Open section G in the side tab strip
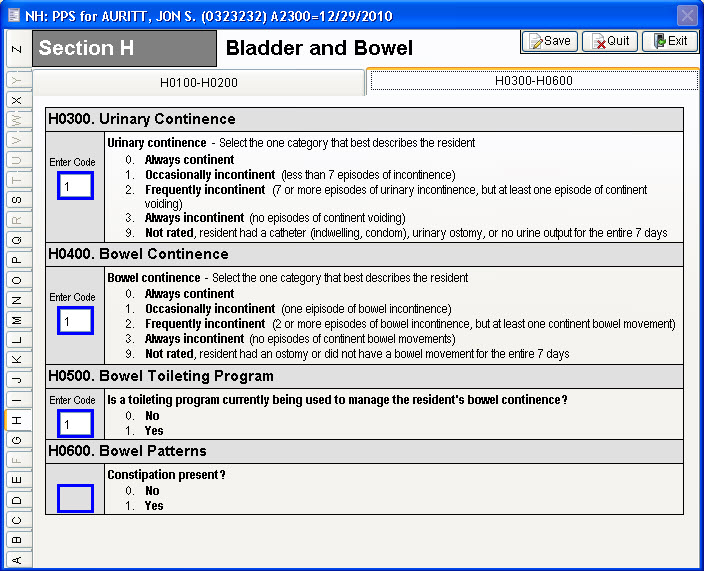This screenshot has height=571, width=704. [x=17, y=440]
